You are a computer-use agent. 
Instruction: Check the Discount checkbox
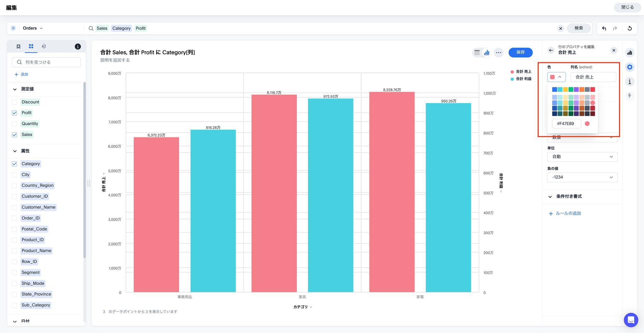pos(14,102)
